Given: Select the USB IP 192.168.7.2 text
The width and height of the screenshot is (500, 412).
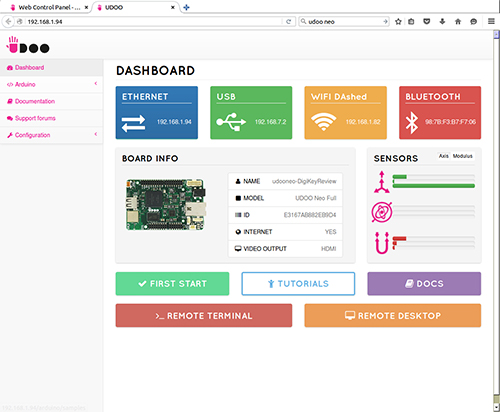Looking at the screenshot, I should pyautogui.click(x=270, y=122).
